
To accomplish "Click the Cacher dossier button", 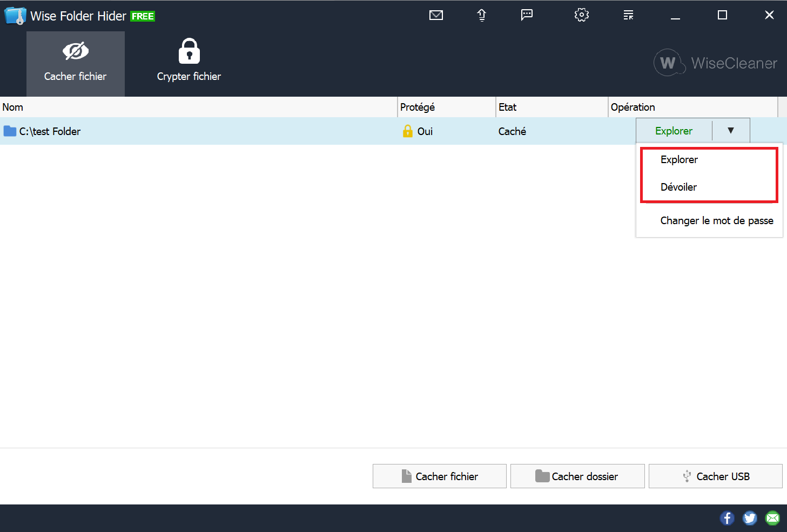I will [x=577, y=476].
